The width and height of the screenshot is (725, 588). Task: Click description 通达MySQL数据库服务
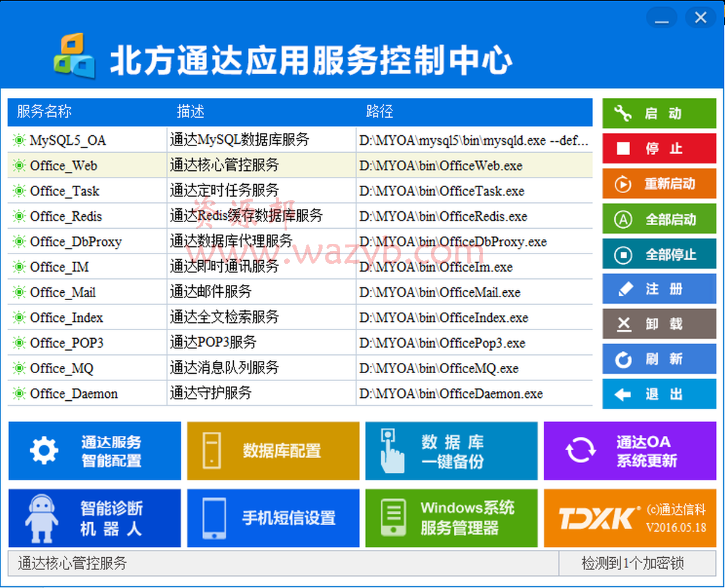pyautogui.click(x=239, y=140)
